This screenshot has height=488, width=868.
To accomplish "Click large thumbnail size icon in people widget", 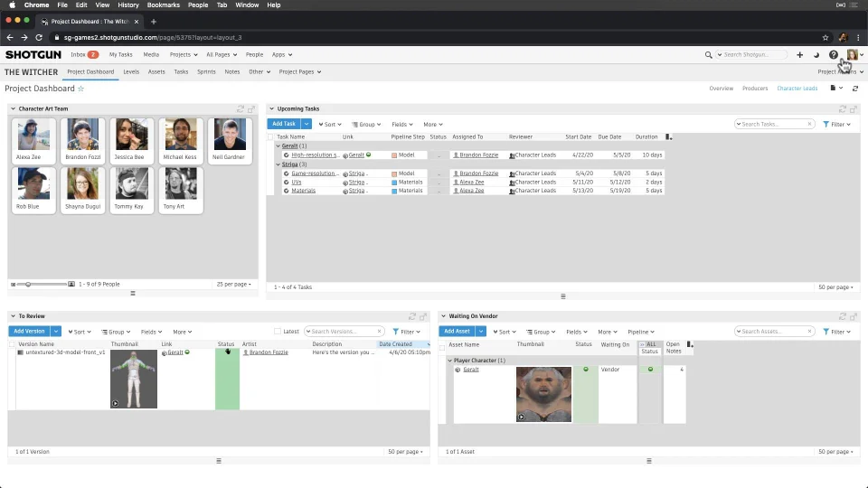I will click(x=71, y=284).
